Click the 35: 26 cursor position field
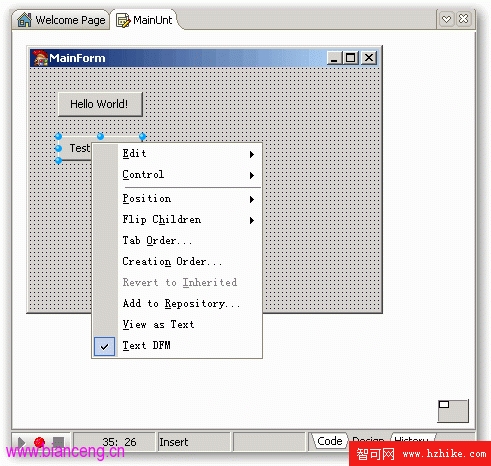Screen dimensions: 491x466 pos(114,442)
